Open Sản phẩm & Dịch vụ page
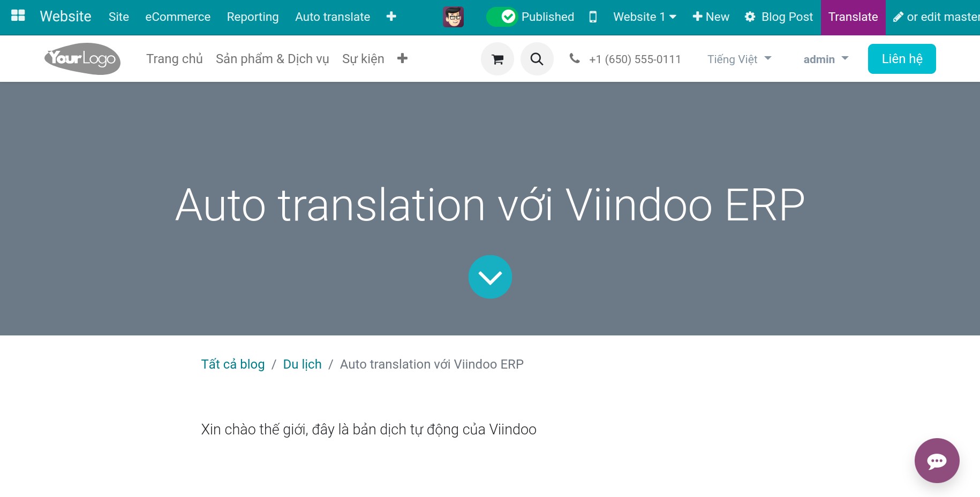 tap(273, 59)
